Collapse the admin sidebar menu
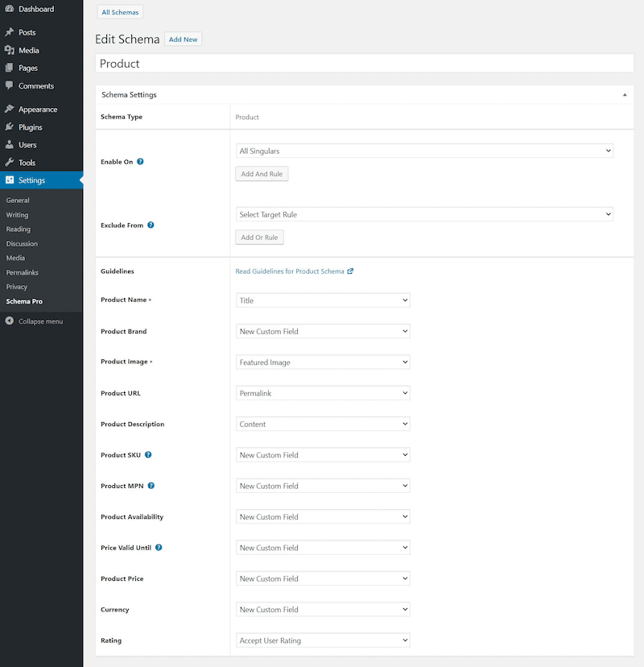This screenshot has width=644, height=667. click(32, 321)
